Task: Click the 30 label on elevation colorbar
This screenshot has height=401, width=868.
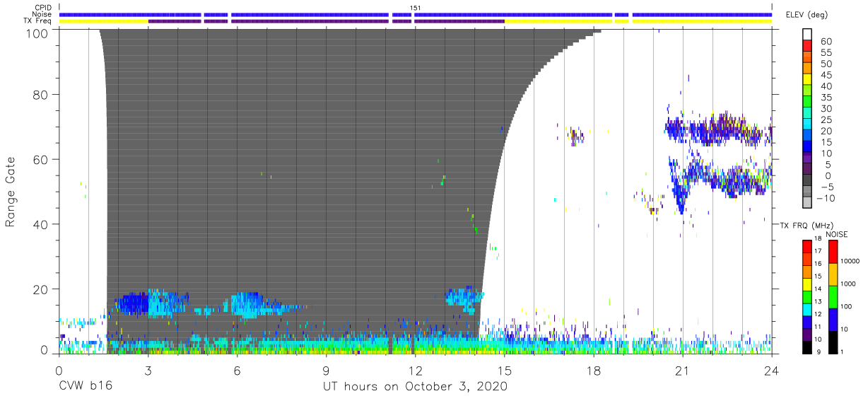Action: (827, 108)
